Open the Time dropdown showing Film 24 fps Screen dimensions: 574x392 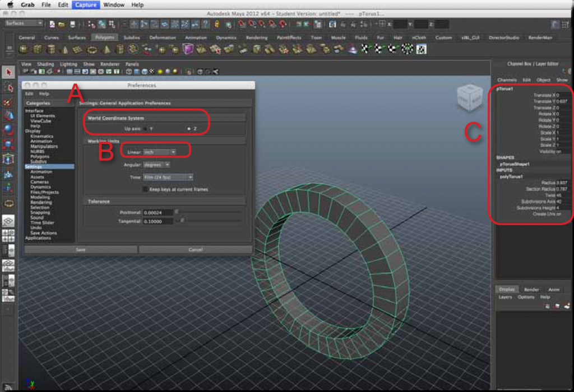click(x=168, y=177)
